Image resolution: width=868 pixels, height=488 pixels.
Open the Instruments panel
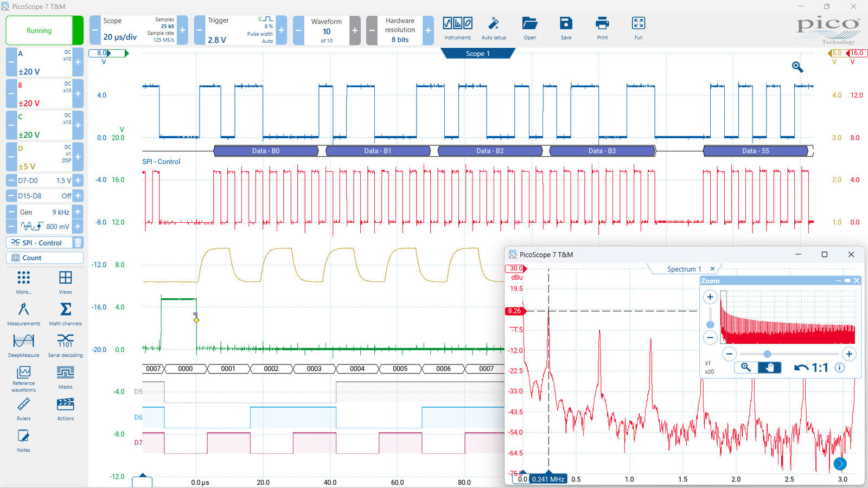(x=457, y=28)
